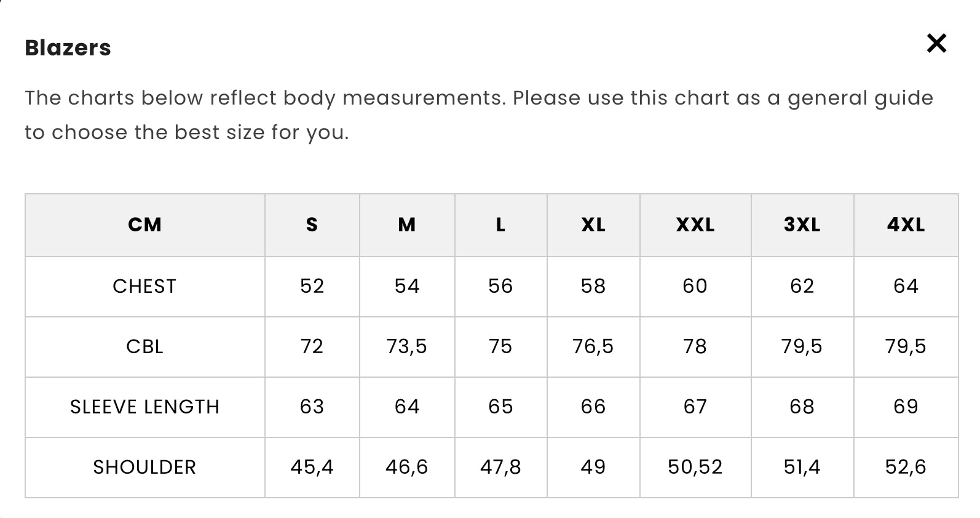The width and height of the screenshot is (980, 518).
Task: Close the Blazers size chart popup
Action: pyautogui.click(x=936, y=44)
